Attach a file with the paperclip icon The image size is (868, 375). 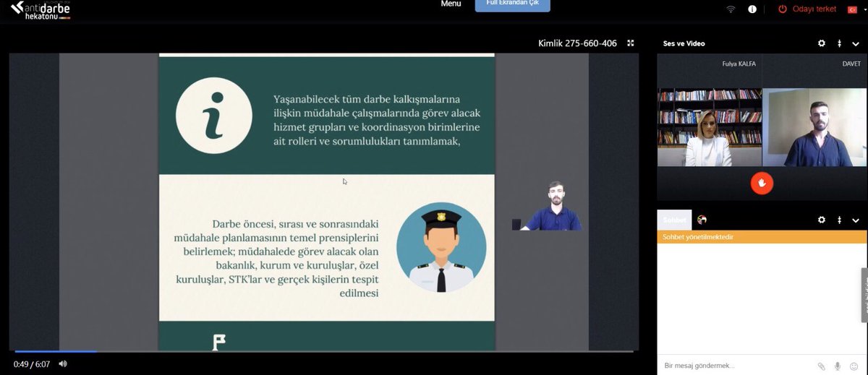pos(822,366)
